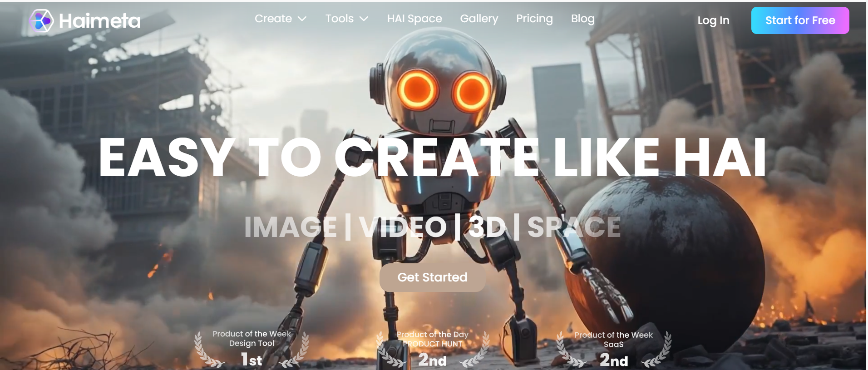Select the Design Tool 1st place badge

point(252,349)
